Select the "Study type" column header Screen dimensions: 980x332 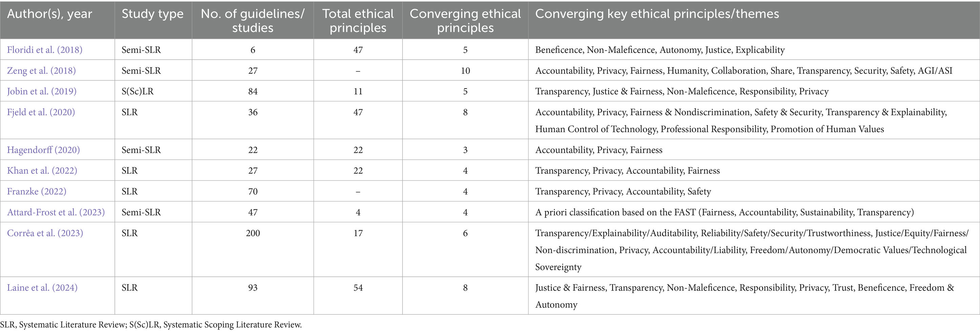[x=152, y=14]
